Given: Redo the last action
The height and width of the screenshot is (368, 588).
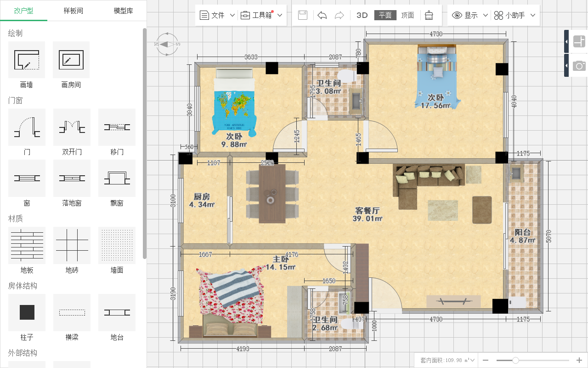Looking at the screenshot, I should pyautogui.click(x=339, y=15).
